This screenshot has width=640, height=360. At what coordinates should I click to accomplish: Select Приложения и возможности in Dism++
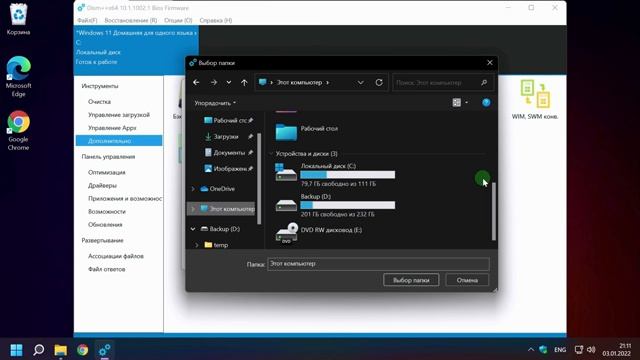(x=125, y=198)
